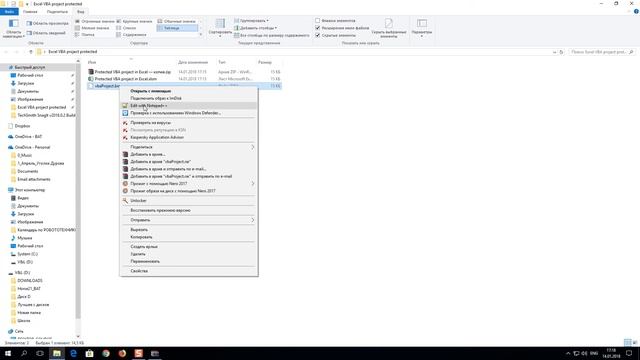This screenshot has width=640, height=360.
Task: Sort by Дата изменения column header
Action: pos(193,62)
